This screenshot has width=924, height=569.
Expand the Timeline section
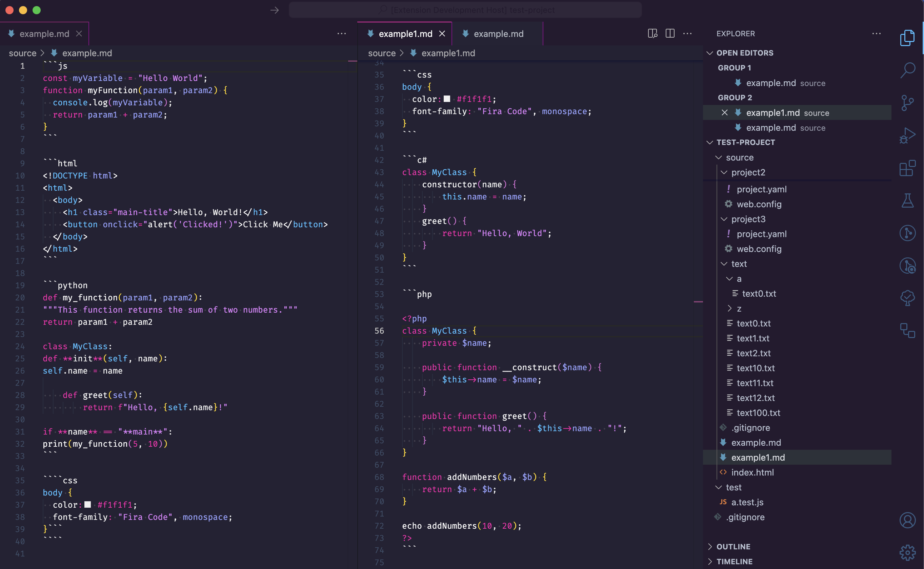(710, 562)
